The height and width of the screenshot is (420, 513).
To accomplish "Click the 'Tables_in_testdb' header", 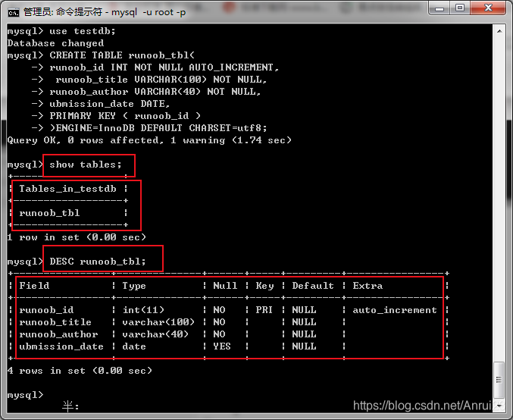I will click(67, 189).
